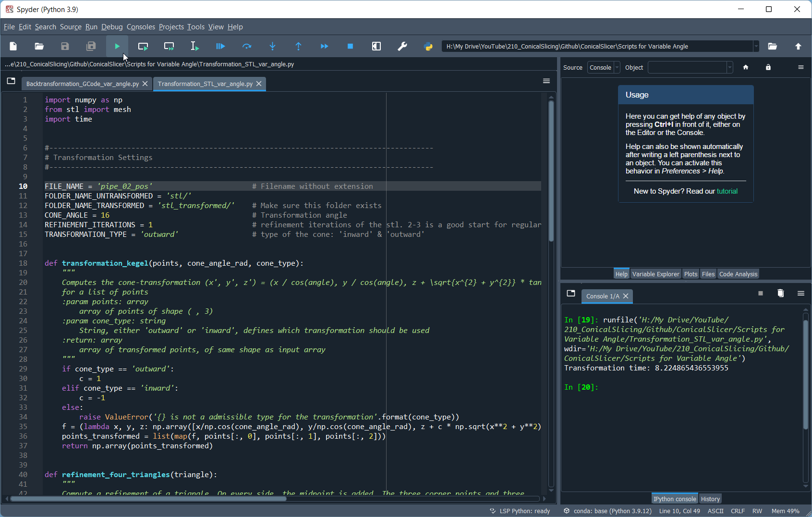812x517 pixels.
Task: Close the Console 1/A tab
Action: 626,296
